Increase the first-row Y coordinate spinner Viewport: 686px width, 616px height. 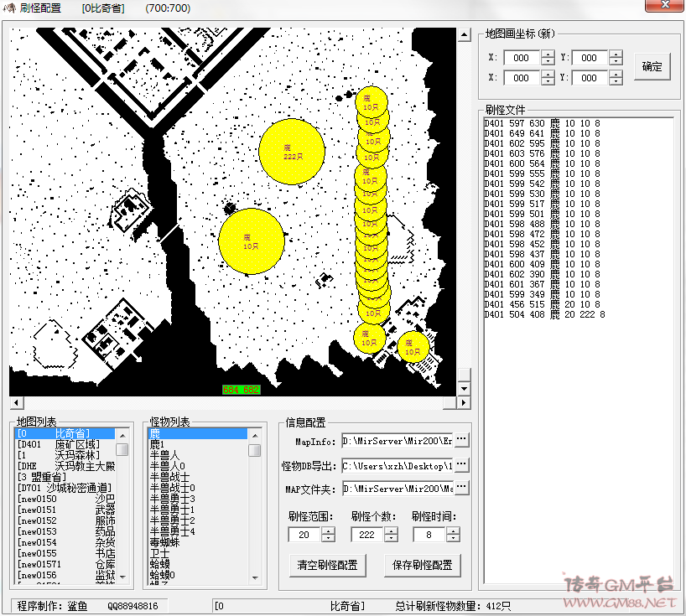616,54
